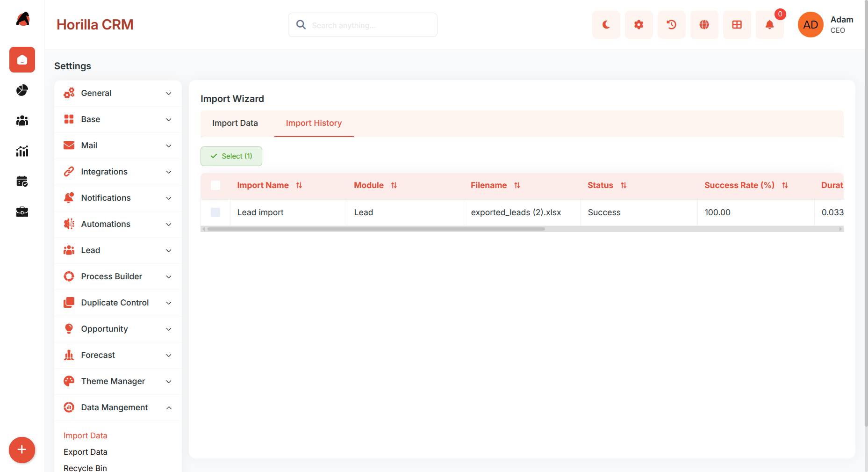This screenshot has width=868, height=472.
Task: Open the language globe icon
Action: pos(704,25)
